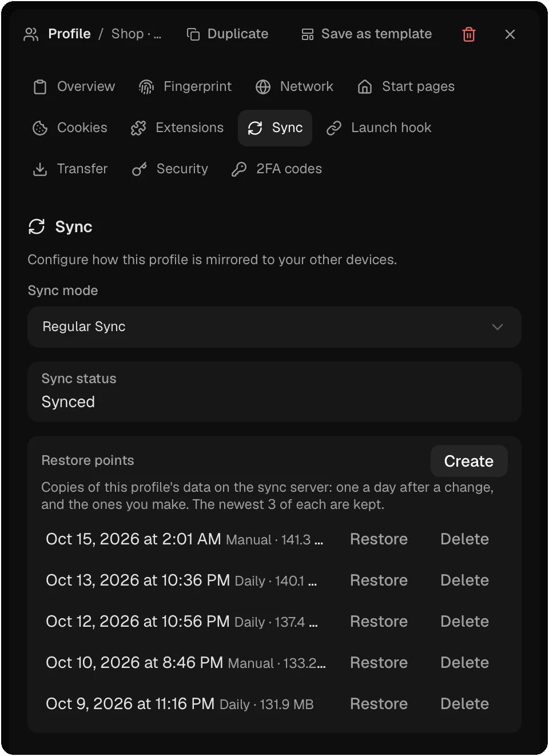Viewport: 549px width, 756px height.
Task: Restore the Oct 13, 2026 point
Action: click(x=379, y=580)
